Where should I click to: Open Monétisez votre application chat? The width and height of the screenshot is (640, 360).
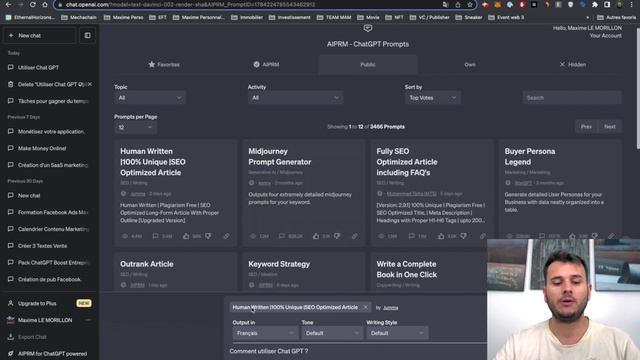pos(49,131)
